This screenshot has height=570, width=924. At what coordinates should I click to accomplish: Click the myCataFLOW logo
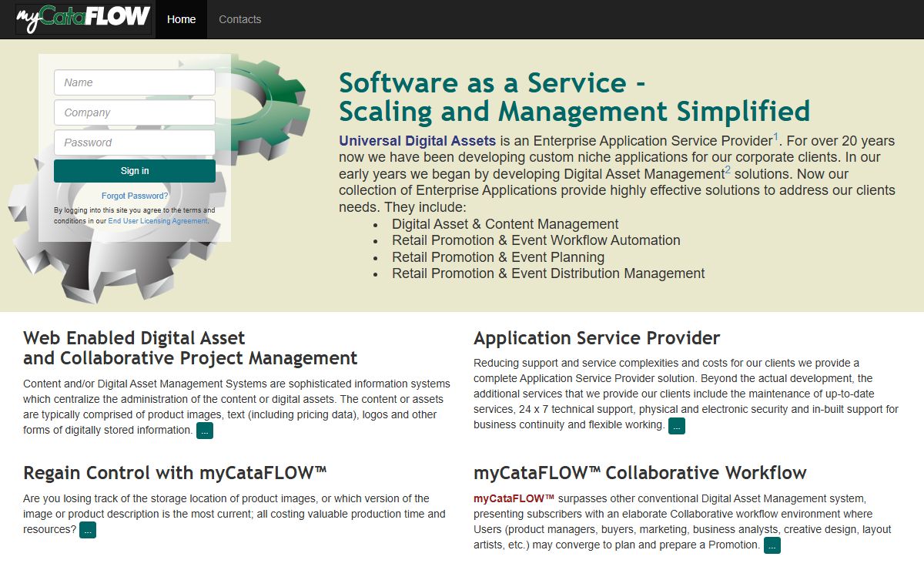83,18
